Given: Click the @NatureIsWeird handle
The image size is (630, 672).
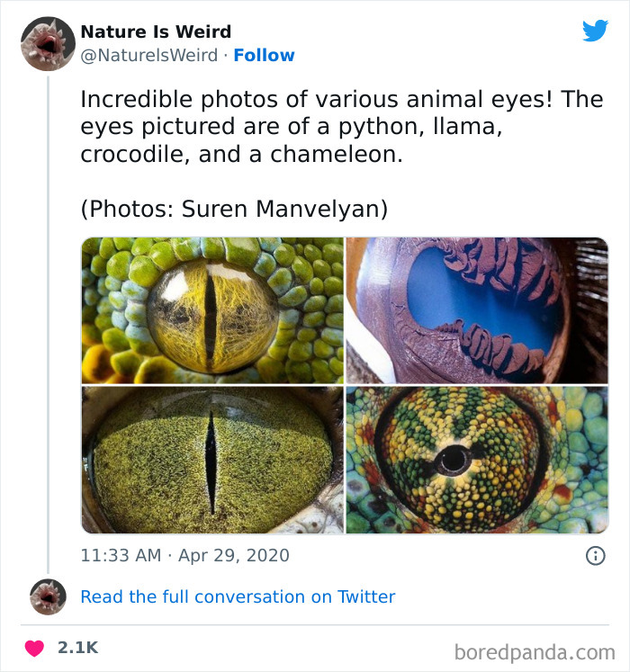Looking at the screenshot, I should pos(148,55).
